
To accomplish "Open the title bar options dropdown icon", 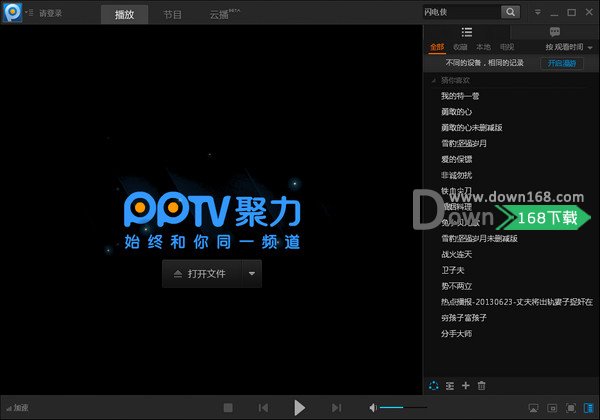I will point(538,12).
